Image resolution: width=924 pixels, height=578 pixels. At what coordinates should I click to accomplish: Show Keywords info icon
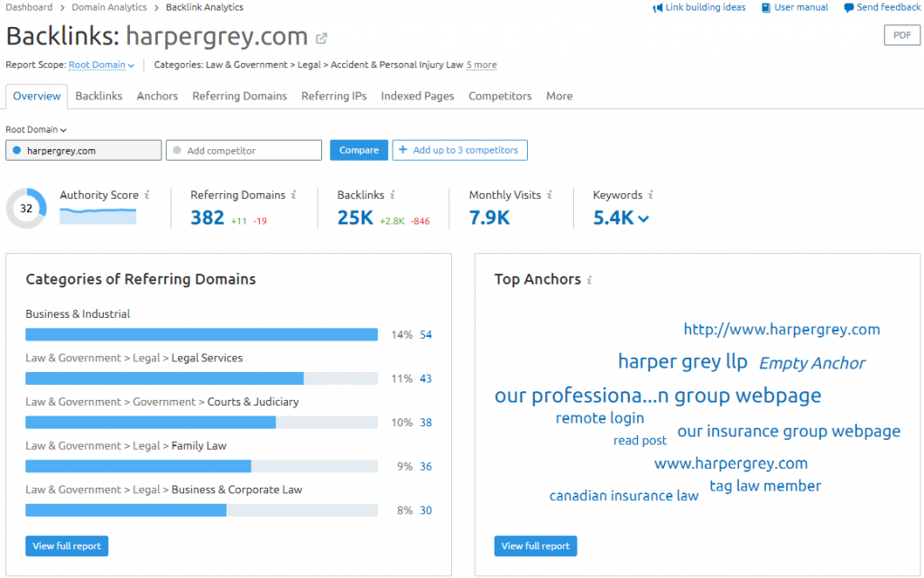651,195
